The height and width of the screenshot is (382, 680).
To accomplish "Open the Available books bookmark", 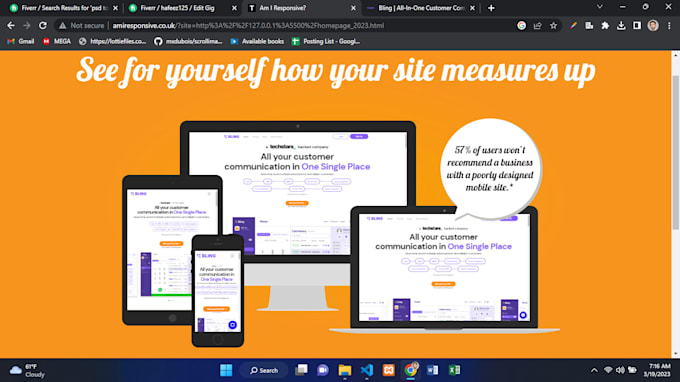I will (x=257, y=41).
